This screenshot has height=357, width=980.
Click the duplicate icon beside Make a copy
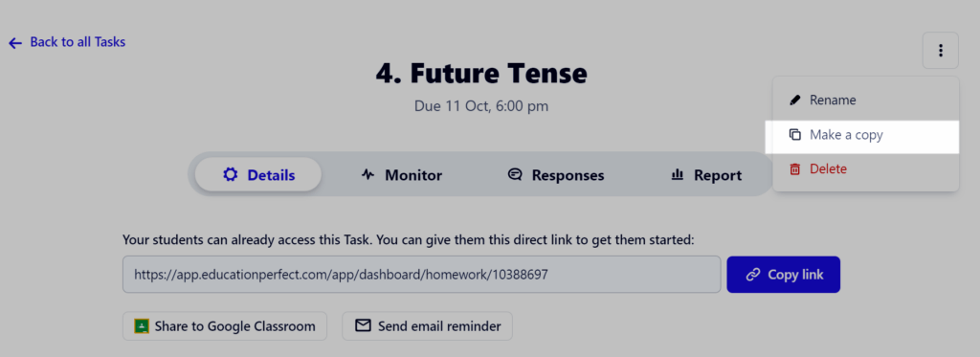pos(795,134)
